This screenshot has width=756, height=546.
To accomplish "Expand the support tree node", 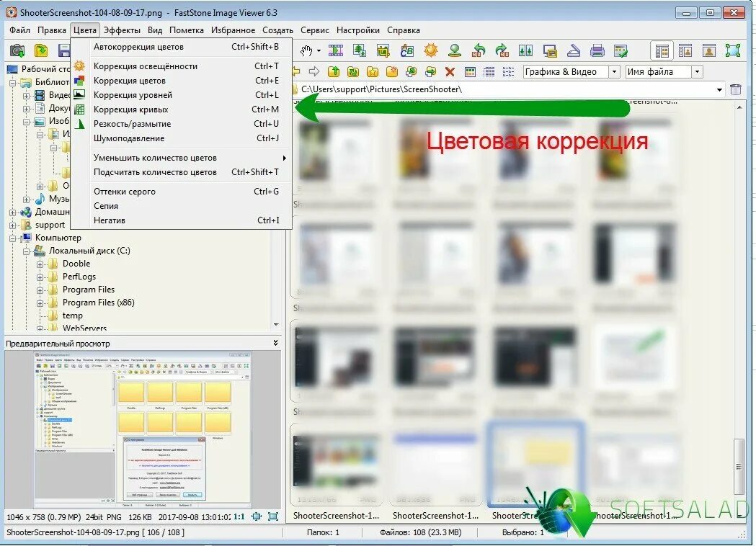I will click(13, 225).
